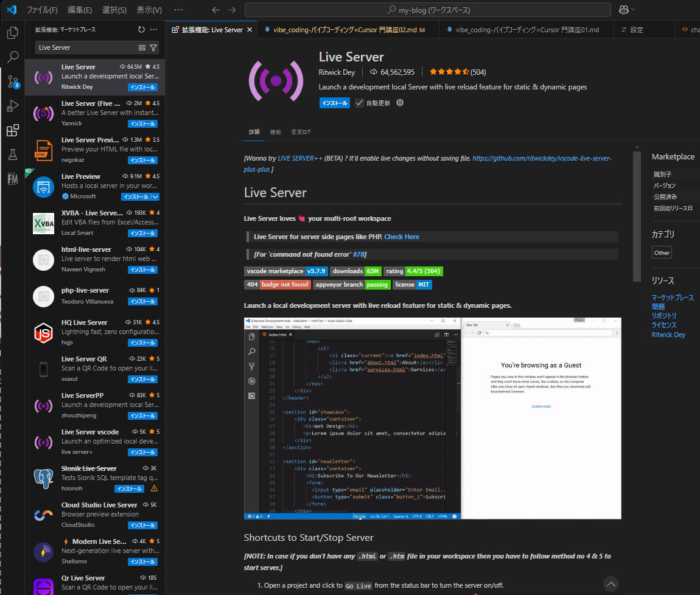
Task: Open the gear settings next to auto update
Action: (400, 103)
